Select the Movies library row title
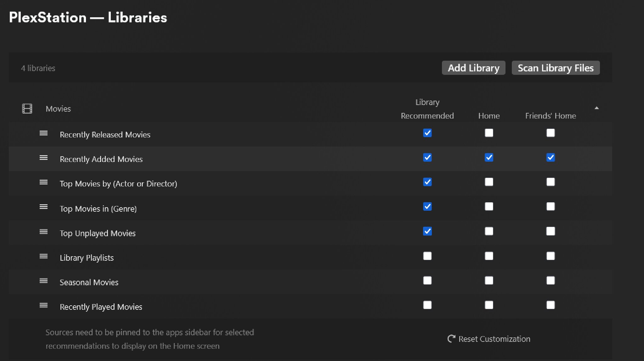 pos(58,109)
